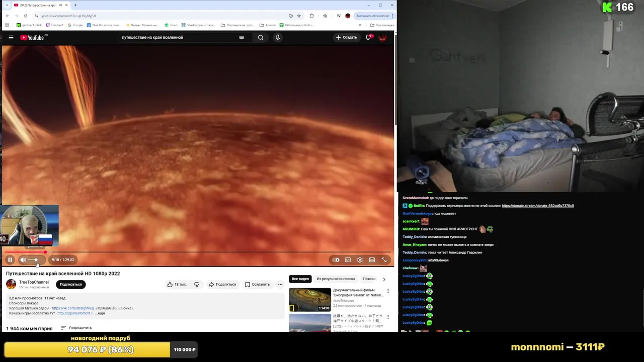The image size is (644, 362).
Task: Select the Похожие chip
Action: pyautogui.click(x=370, y=279)
